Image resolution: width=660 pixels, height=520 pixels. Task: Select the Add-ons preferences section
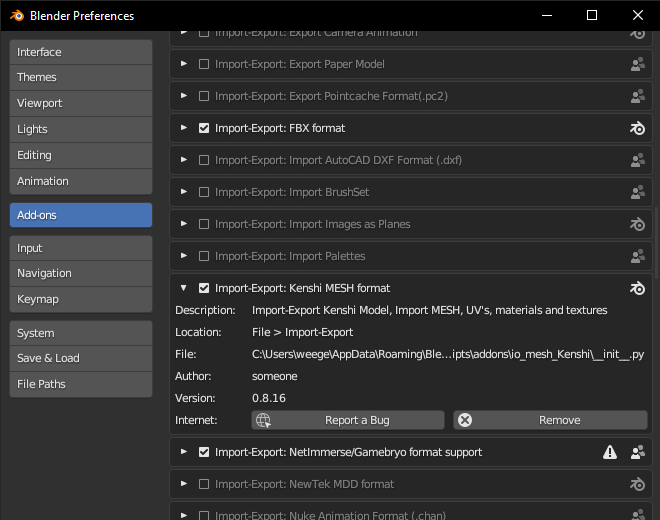[81, 215]
